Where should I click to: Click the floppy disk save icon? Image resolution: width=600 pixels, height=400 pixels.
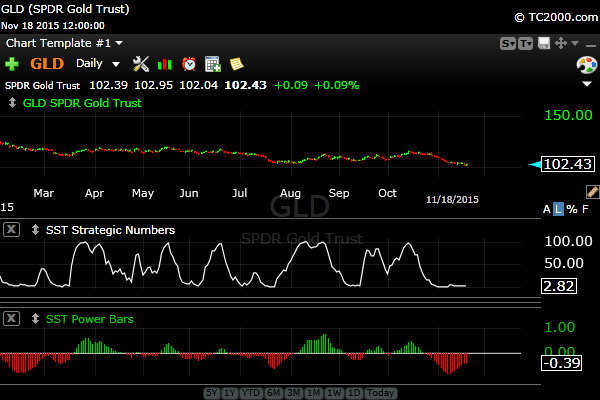point(543,43)
